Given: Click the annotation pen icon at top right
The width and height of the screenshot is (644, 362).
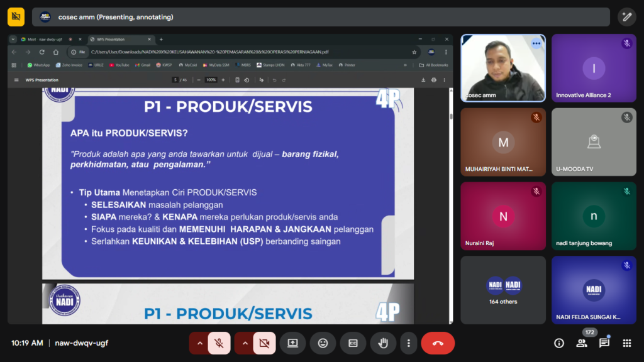Looking at the screenshot, I should pos(626,17).
